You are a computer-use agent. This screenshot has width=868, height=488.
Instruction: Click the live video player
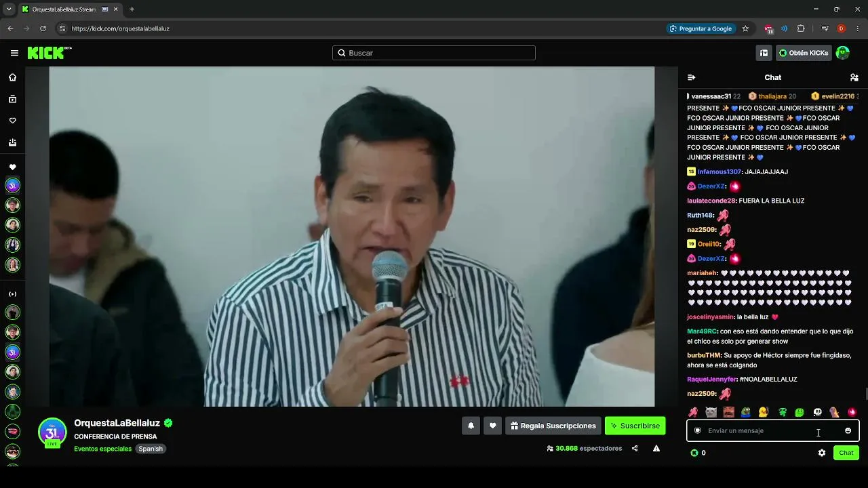coord(352,237)
